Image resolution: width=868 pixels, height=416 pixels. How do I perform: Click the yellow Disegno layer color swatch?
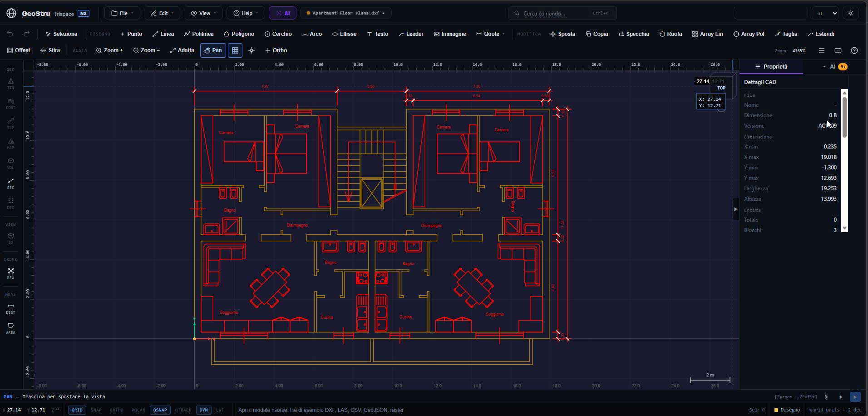click(x=776, y=410)
